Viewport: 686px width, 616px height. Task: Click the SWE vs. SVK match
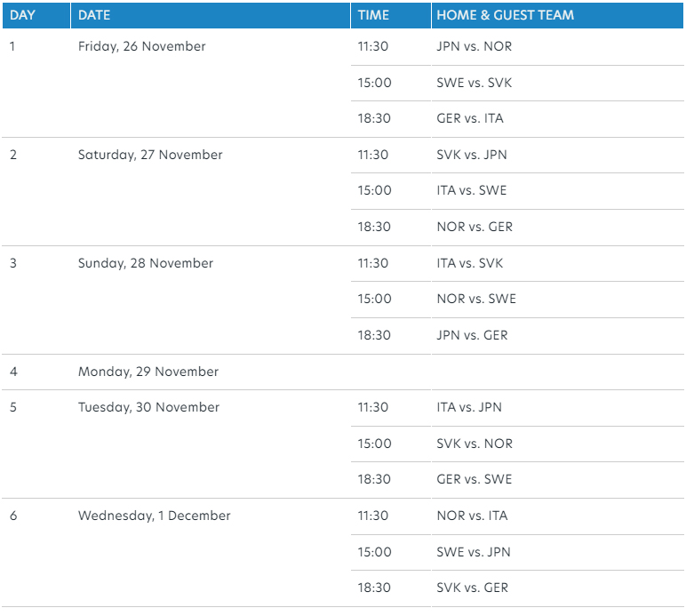[x=474, y=83]
